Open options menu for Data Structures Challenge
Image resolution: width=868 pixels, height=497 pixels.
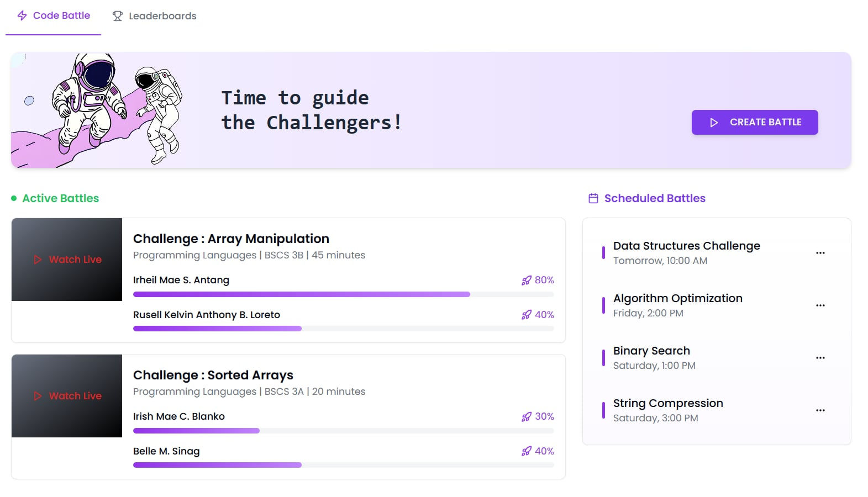(820, 253)
